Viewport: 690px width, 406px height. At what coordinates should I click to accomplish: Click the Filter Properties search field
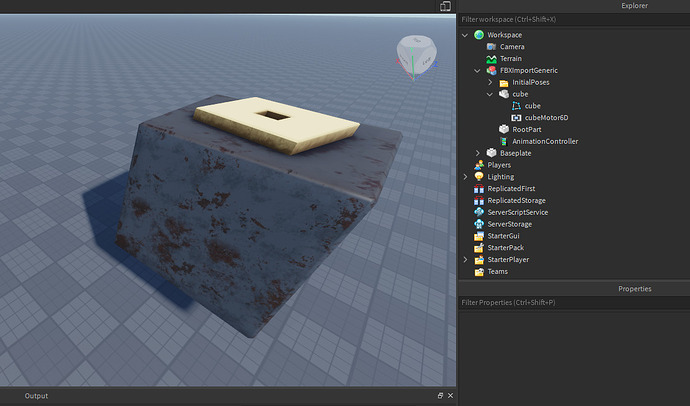click(x=573, y=302)
